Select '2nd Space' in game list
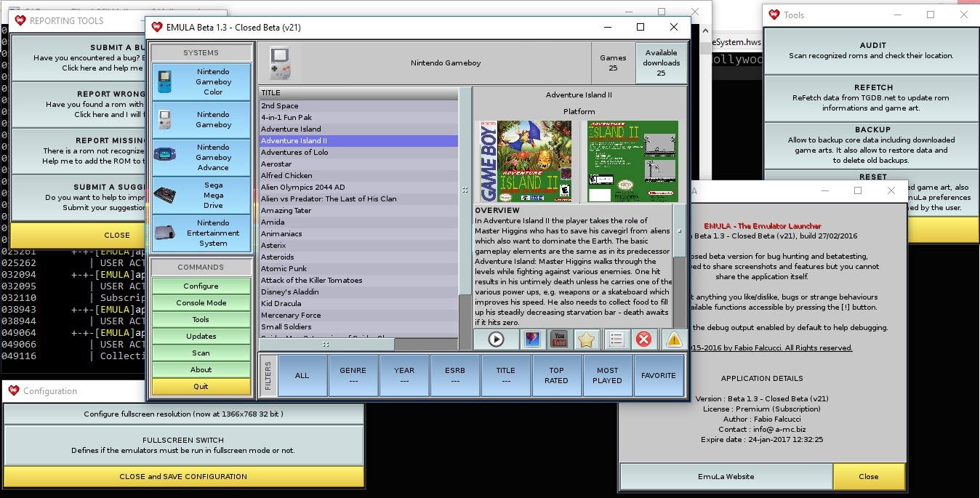This screenshot has width=980, height=498. (359, 105)
